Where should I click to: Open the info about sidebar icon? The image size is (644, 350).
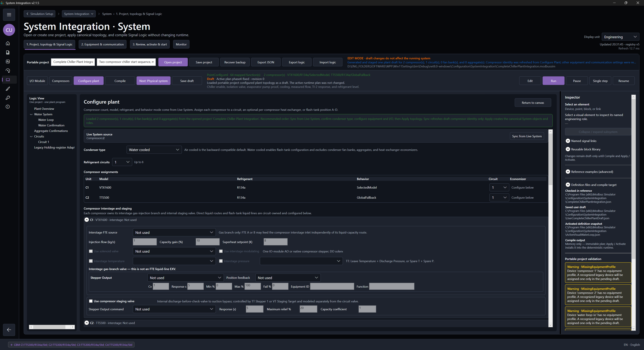coord(8,107)
